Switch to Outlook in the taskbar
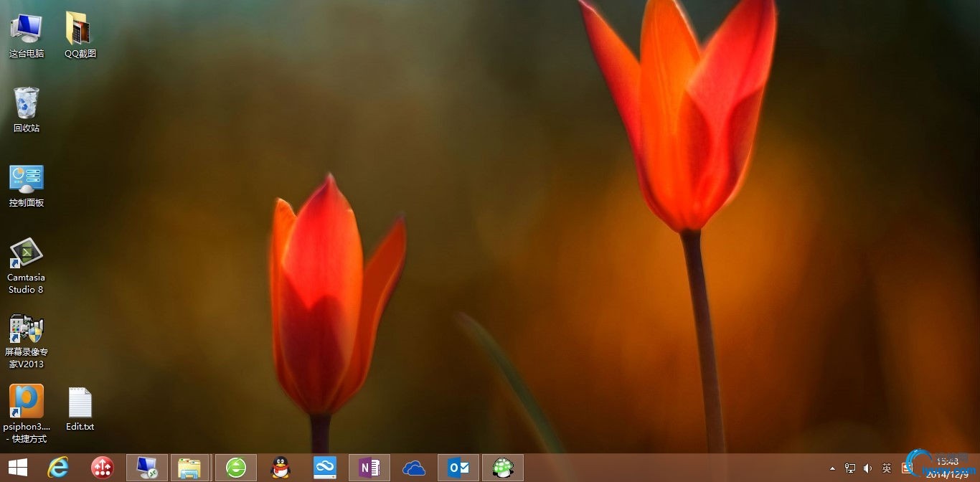Image resolution: width=980 pixels, height=482 pixels. click(458, 468)
